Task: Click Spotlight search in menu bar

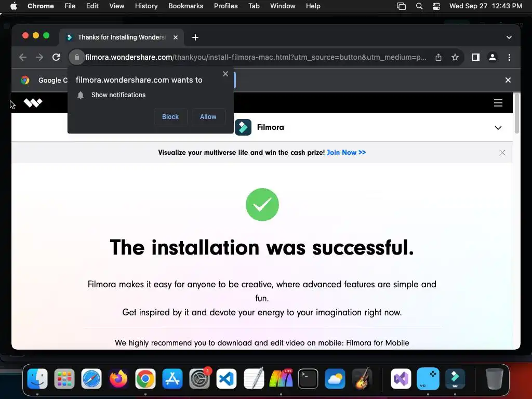Action: point(419,6)
